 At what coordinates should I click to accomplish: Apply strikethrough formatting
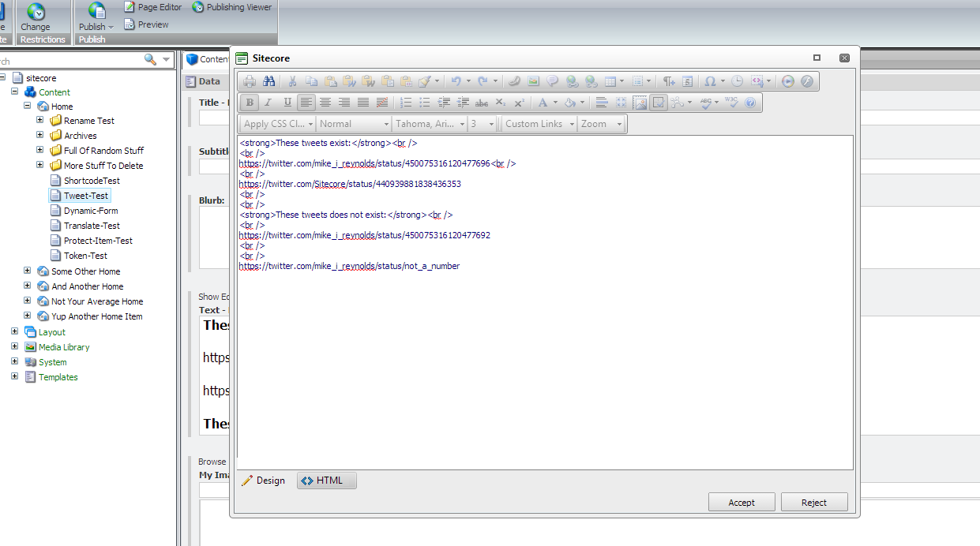[x=482, y=103]
